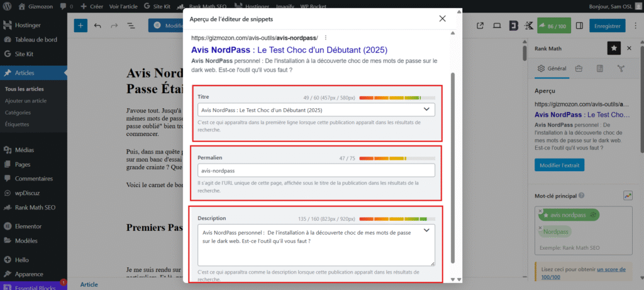Click the Modifier l'extrait button
Image resolution: width=644 pixels, height=290 pixels.
click(x=559, y=165)
